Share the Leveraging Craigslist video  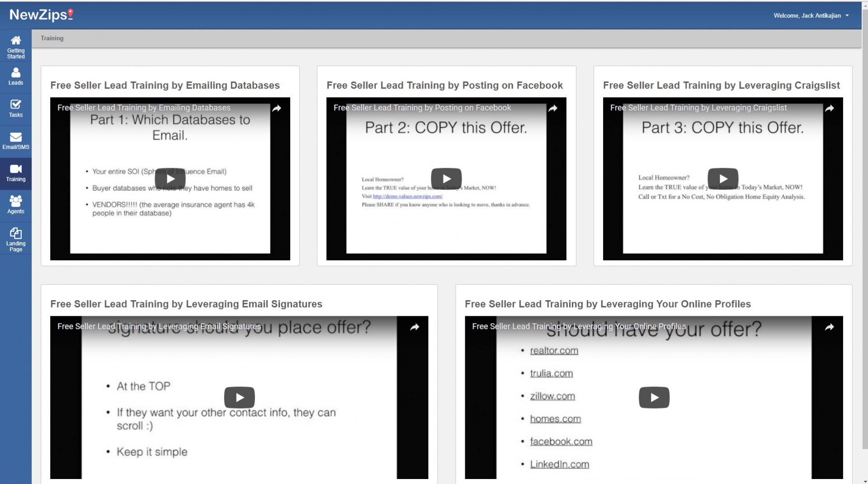[x=830, y=108]
